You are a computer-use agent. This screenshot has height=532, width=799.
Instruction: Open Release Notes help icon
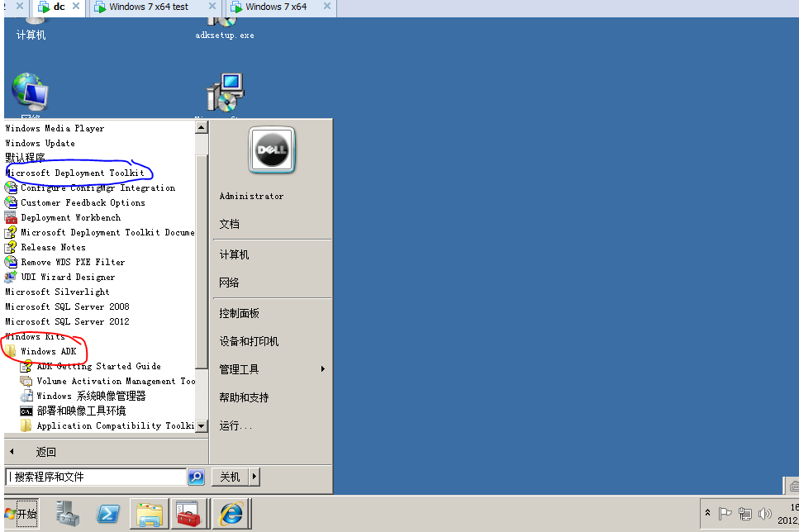[11, 247]
